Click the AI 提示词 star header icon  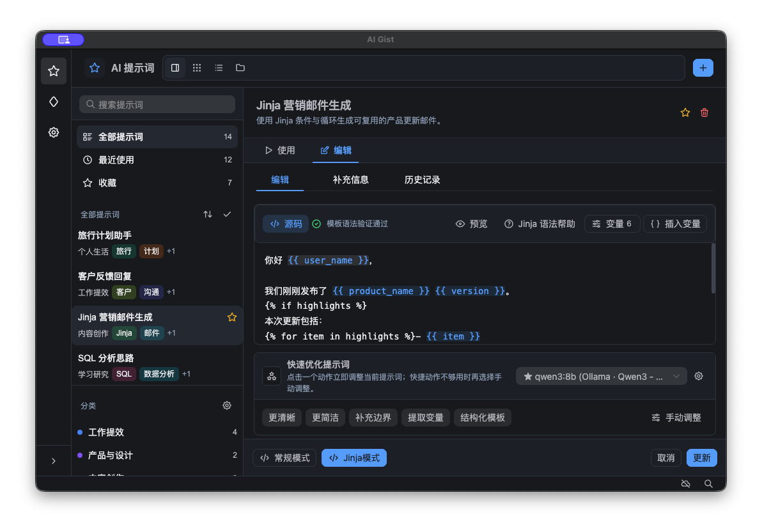click(x=94, y=68)
